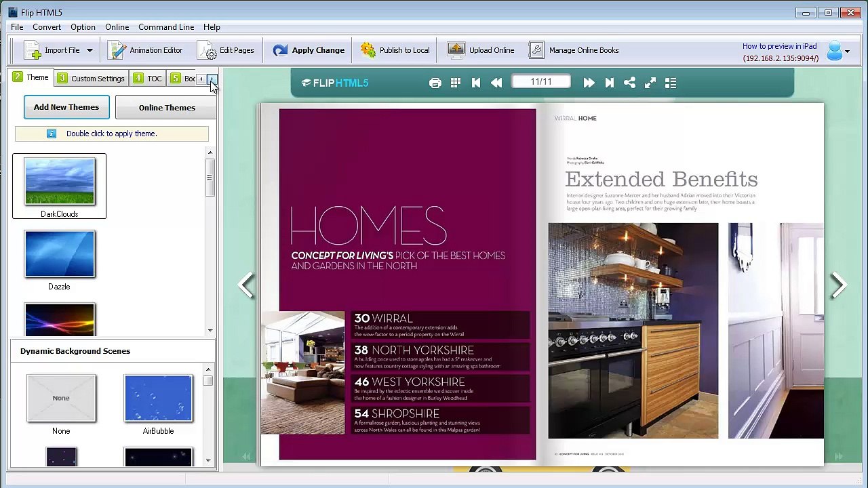Open the Help menu

[212, 27]
